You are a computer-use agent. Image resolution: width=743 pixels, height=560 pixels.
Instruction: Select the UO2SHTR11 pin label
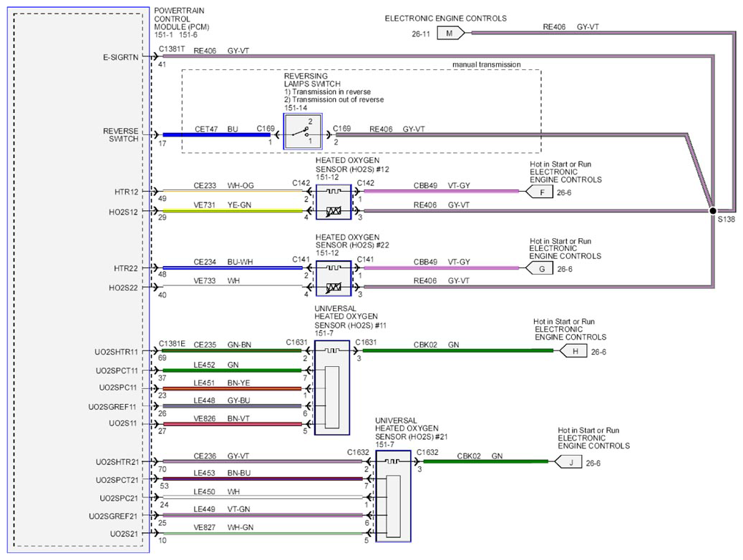click(x=117, y=352)
